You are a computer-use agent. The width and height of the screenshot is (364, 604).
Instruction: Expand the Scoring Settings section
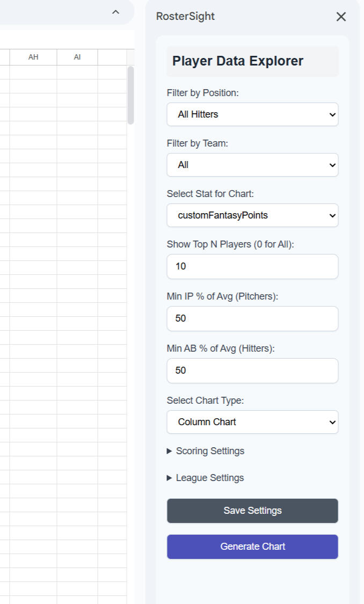(206, 451)
